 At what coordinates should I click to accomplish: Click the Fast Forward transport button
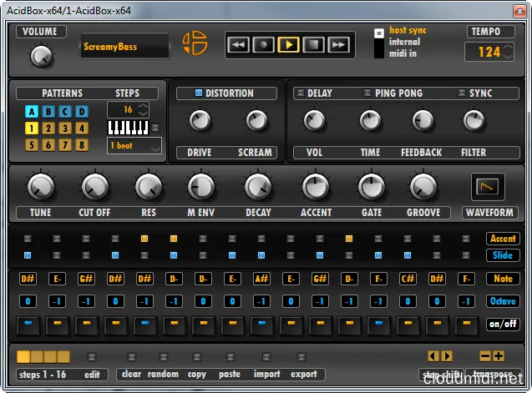pos(338,45)
